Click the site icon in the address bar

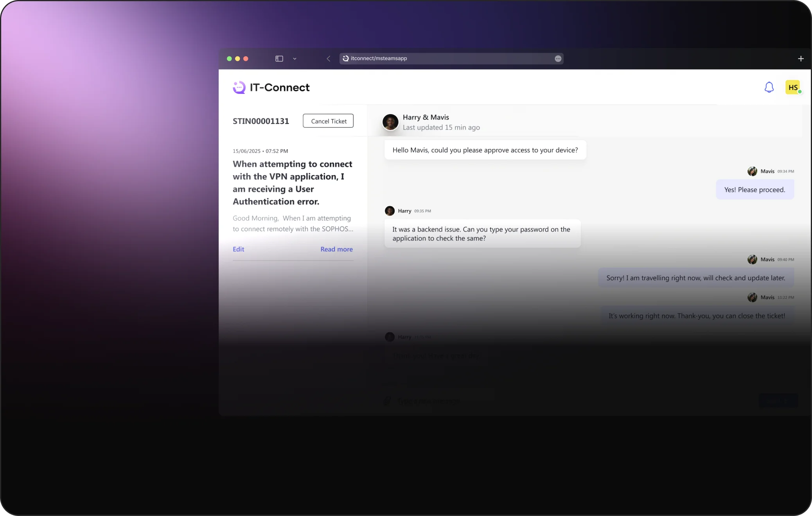[x=346, y=58]
